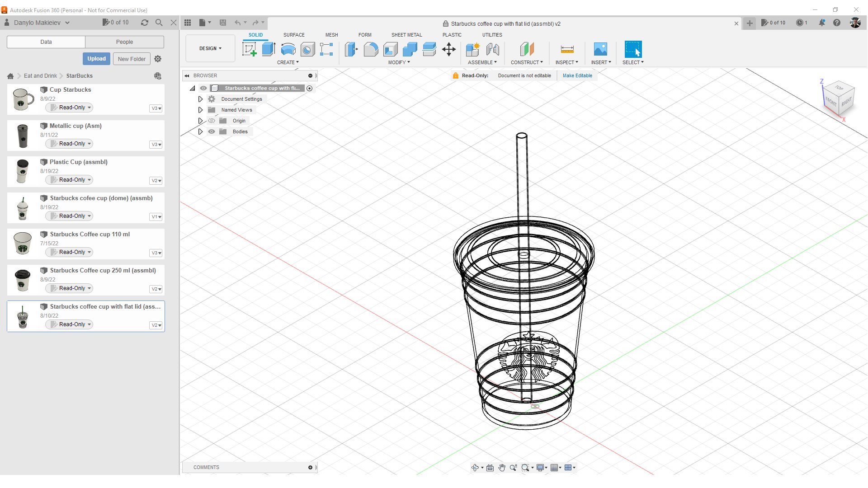Activate the root component radio button
The image size is (868, 488).
(310, 88)
